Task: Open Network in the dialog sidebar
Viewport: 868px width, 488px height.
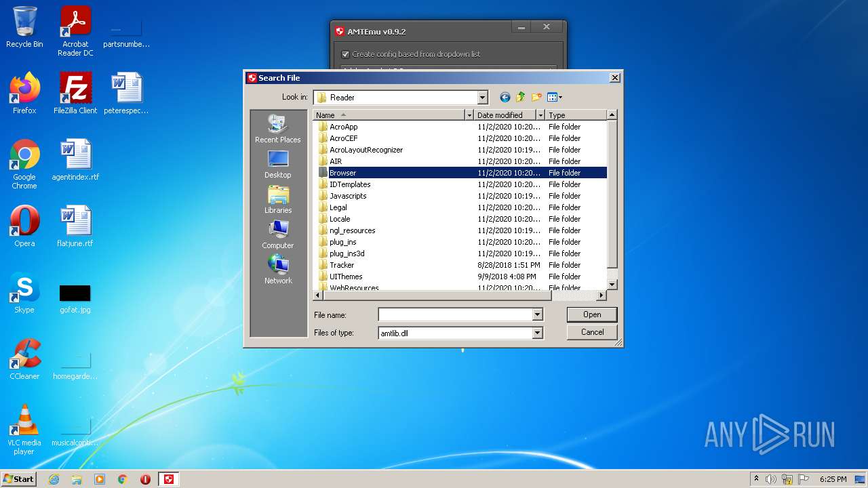Action: click(278, 270)
